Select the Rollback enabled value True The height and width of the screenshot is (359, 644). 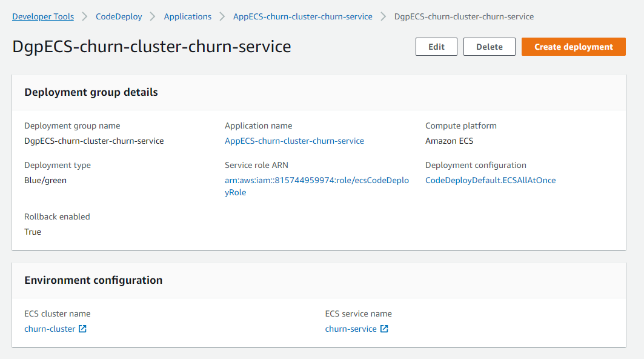(33, 232)
